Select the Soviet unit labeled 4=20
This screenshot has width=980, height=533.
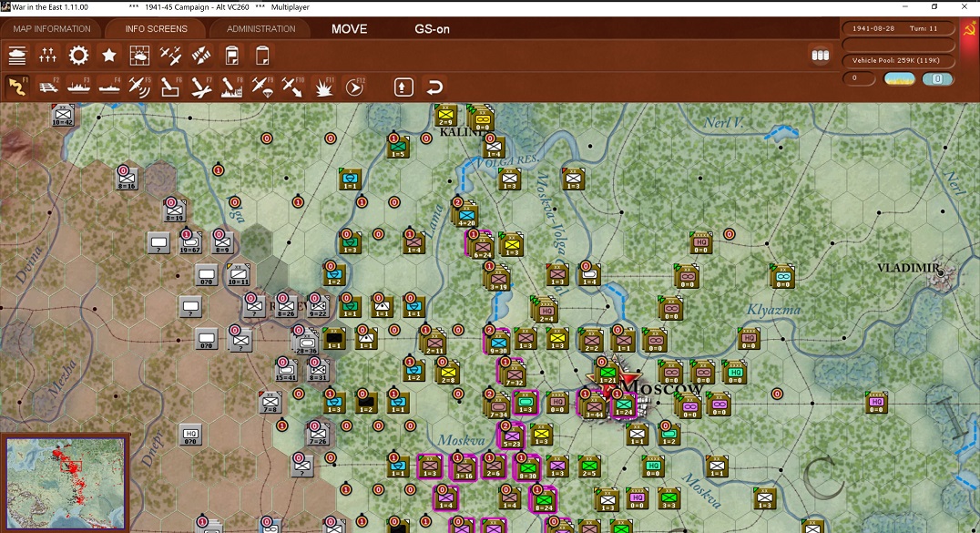(x=466, y=215)
